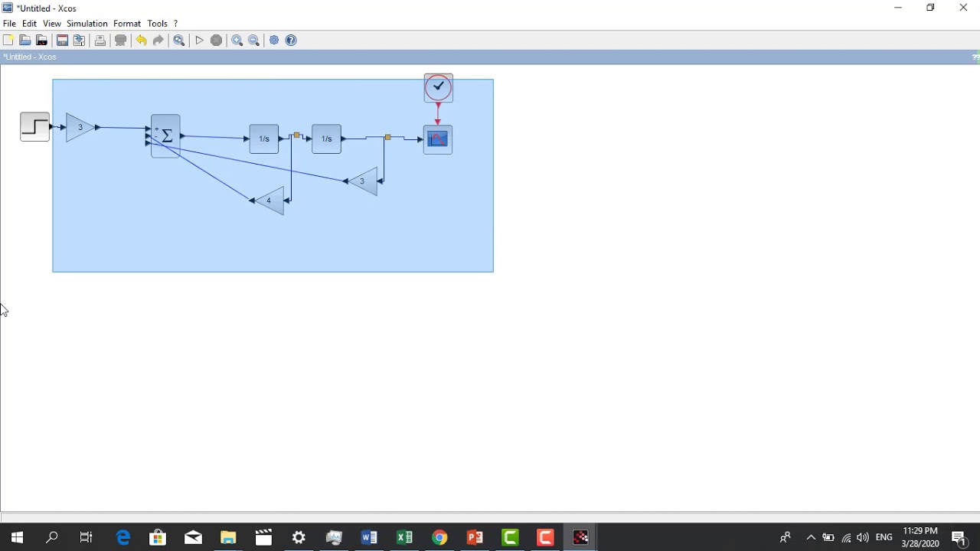Start the simulation with the play button
Image resolution: width=980 pixels, height=551 pixels.
tap(200, 41)
